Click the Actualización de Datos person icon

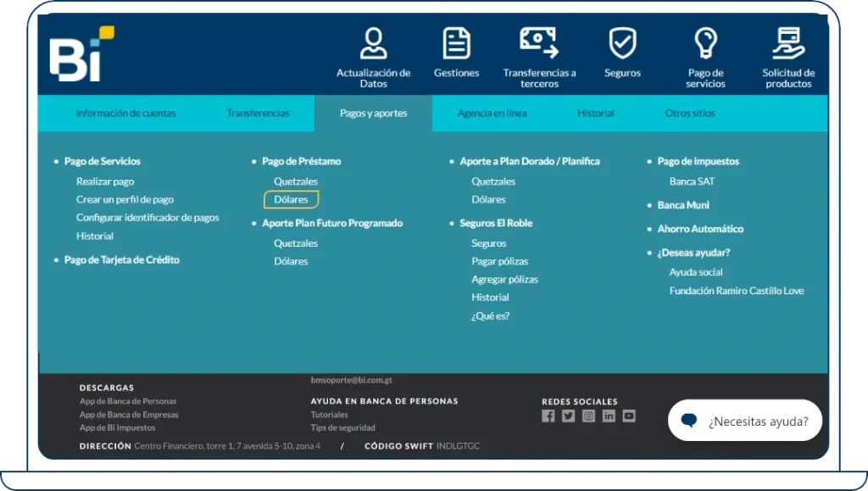373,43
